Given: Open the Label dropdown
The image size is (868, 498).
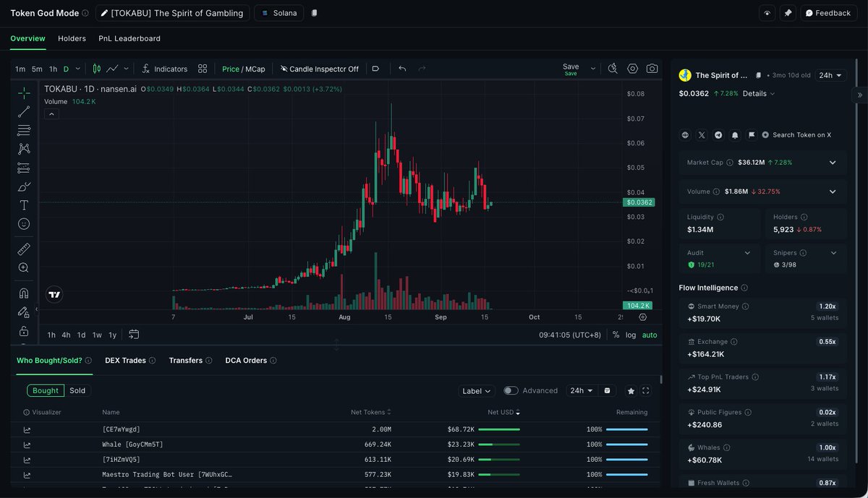Looking at the screenshot, I should click(477, 390).
